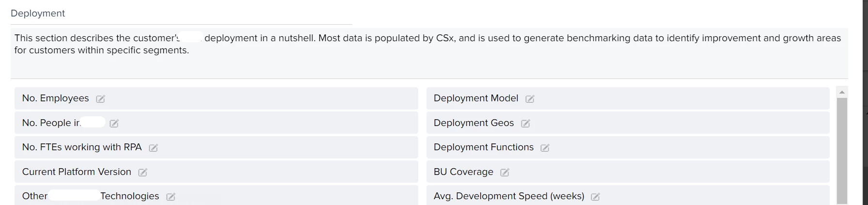Click the deployment description text box
868x205 pixels.
tap(429, 53)
